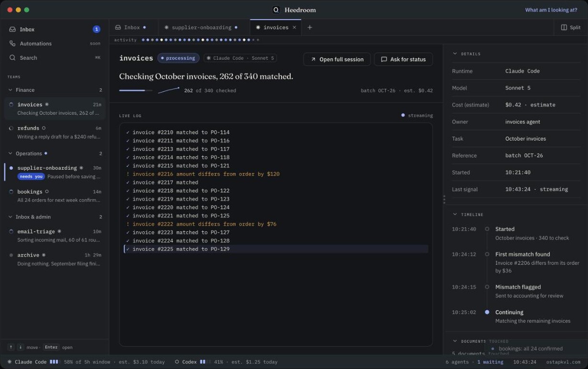Image resolution: width=588 pixels, height=369 pixels.
Task: Select the email-triage agent row
Action: 54,236
